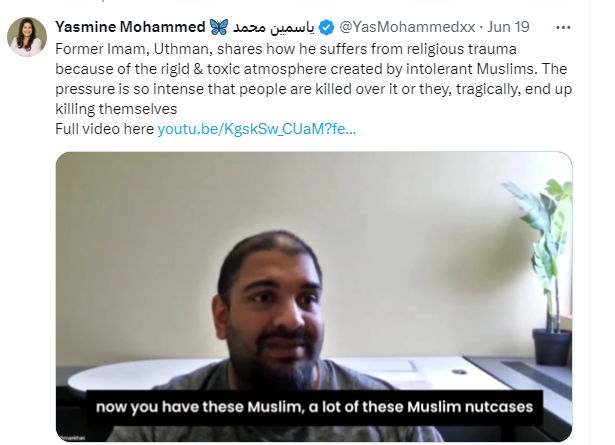Click the Jun 19 timestamp
Image resolution: width=615 pixels, height=445 pixels.
(x=508, y=27)
